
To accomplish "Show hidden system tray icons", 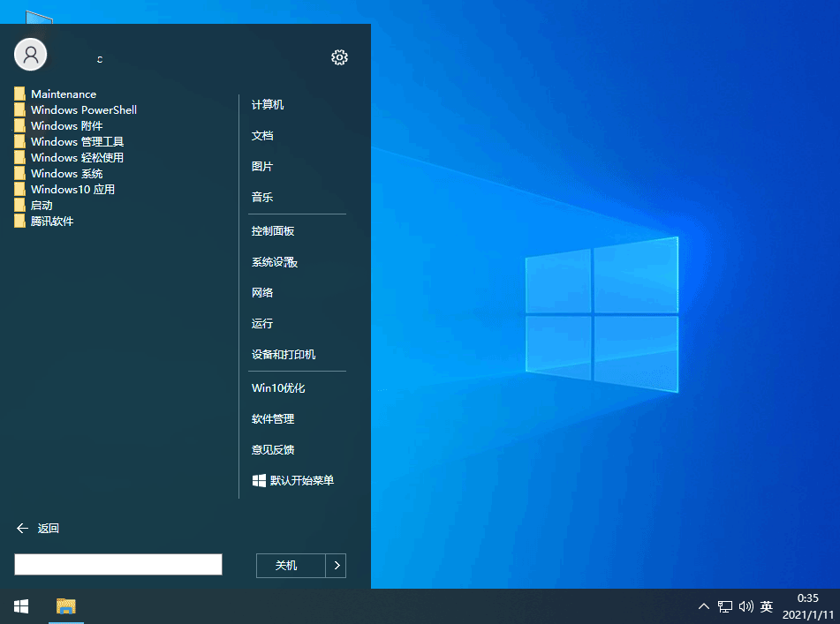I will (x=704, y=606).
